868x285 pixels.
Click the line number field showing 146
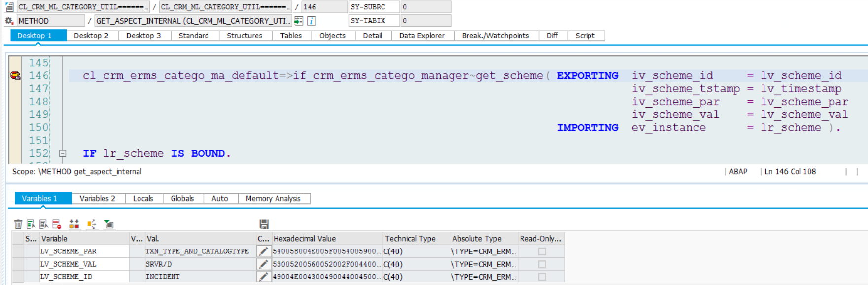point(324,7)
